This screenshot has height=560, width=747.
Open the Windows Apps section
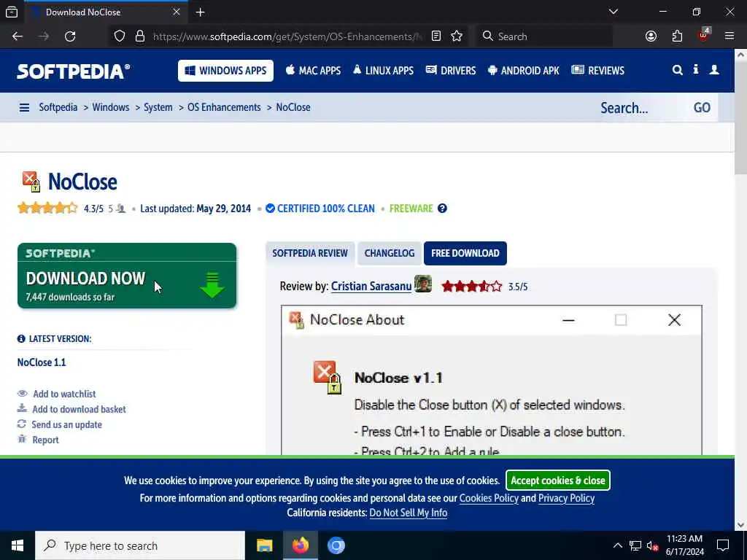(x=226, y=71)
